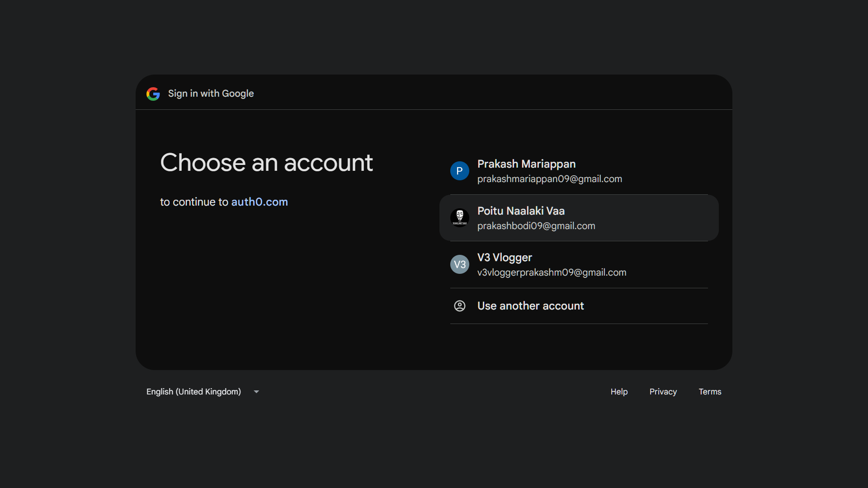Choose the prakashbodi09@gmail.com email address
The width and height of the screenshot is (868, 488).
click(536, 226)
